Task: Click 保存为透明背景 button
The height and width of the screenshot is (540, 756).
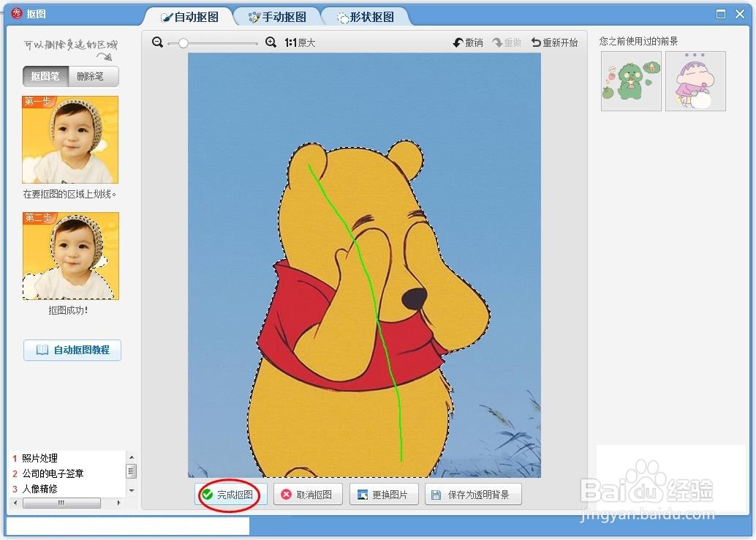Action: click(474, 495)
